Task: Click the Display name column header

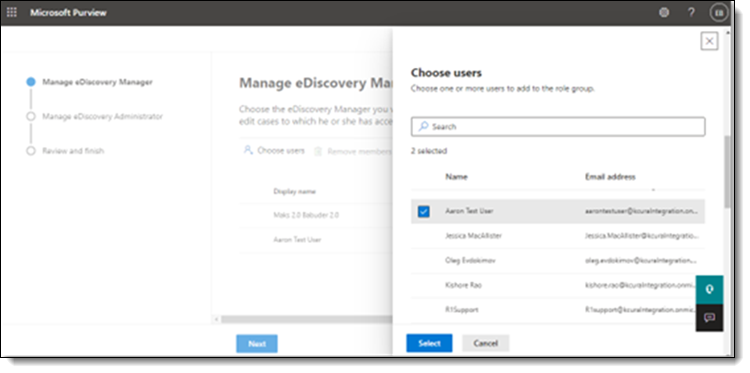Action: [x=294, y=191]
